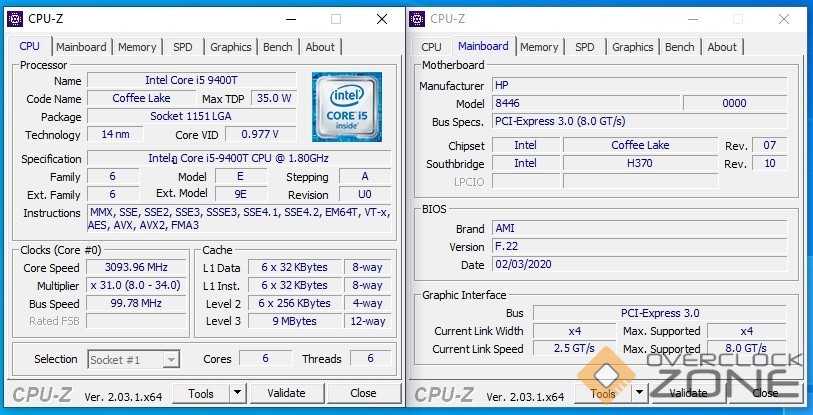The width and height of the screenshot is (813, 415).
Task: Click the motherboard model revision '0000'
Action: [x=735, y=103]
